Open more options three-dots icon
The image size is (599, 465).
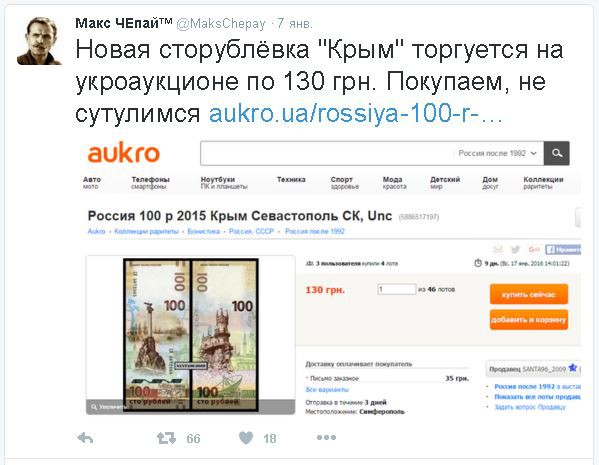[x=326, y=437]
